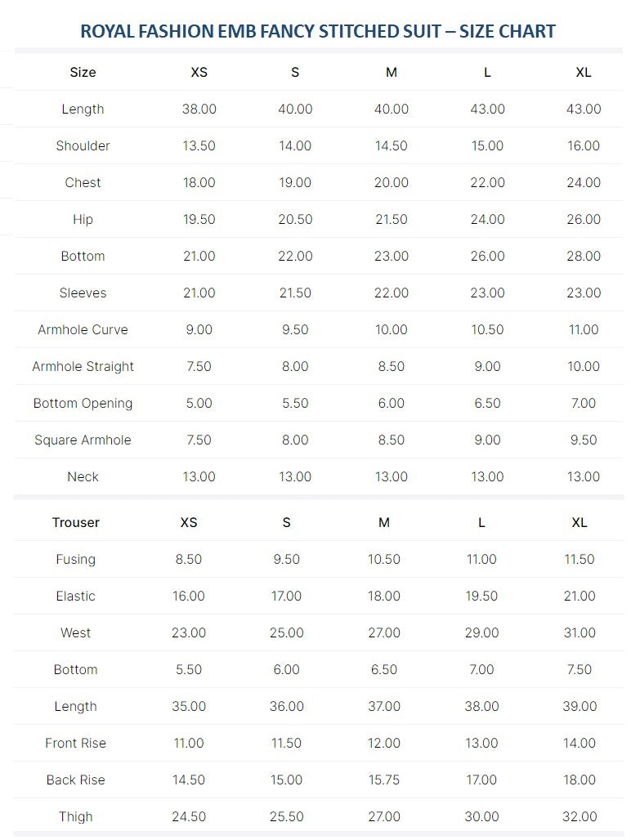Click the Hip row label
Screen dimensions: 631x840
83,220
